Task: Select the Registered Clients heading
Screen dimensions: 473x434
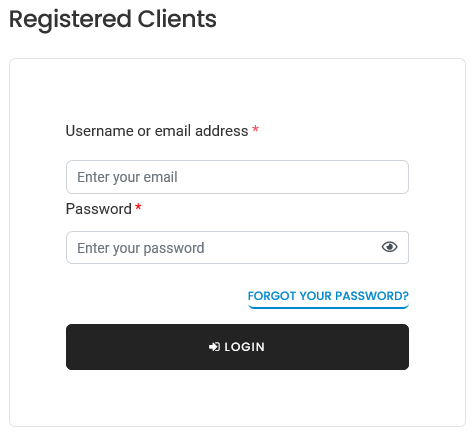Action: tap(113, 19)
